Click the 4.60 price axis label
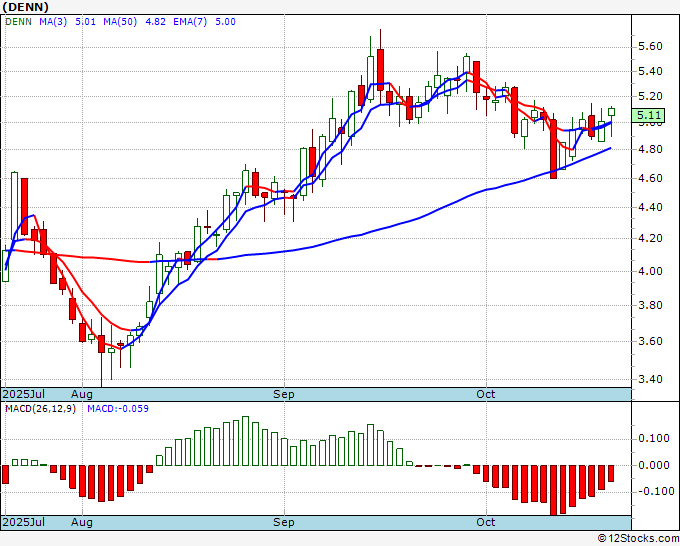 (651, 178)
